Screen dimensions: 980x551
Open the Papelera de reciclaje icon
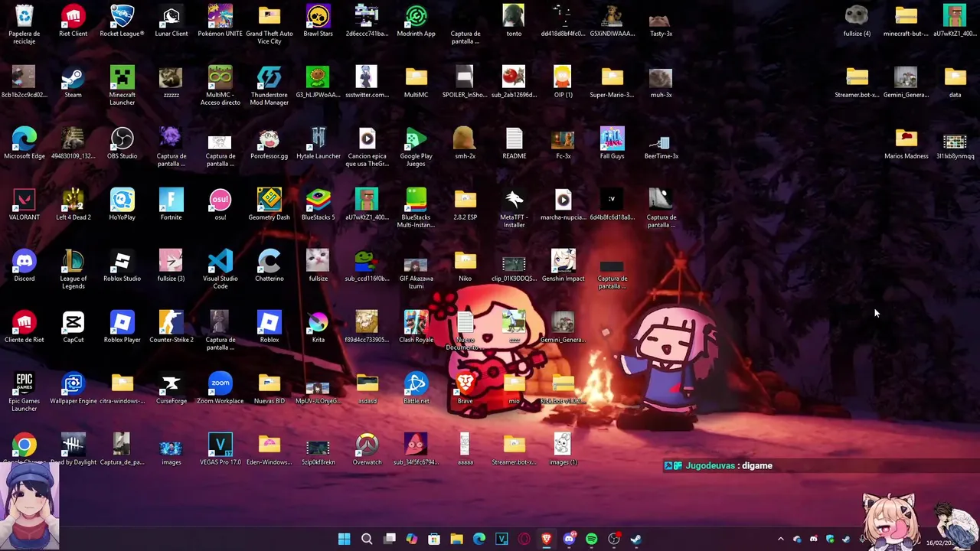coord(24,24)
